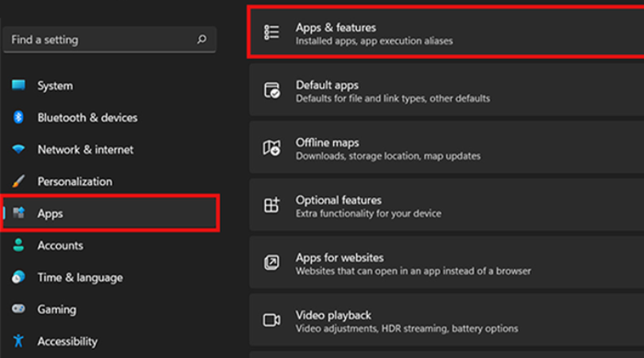Screen dimensions: 644x358
Task: Click the Offline maps icon
Action: coord(271,147)
